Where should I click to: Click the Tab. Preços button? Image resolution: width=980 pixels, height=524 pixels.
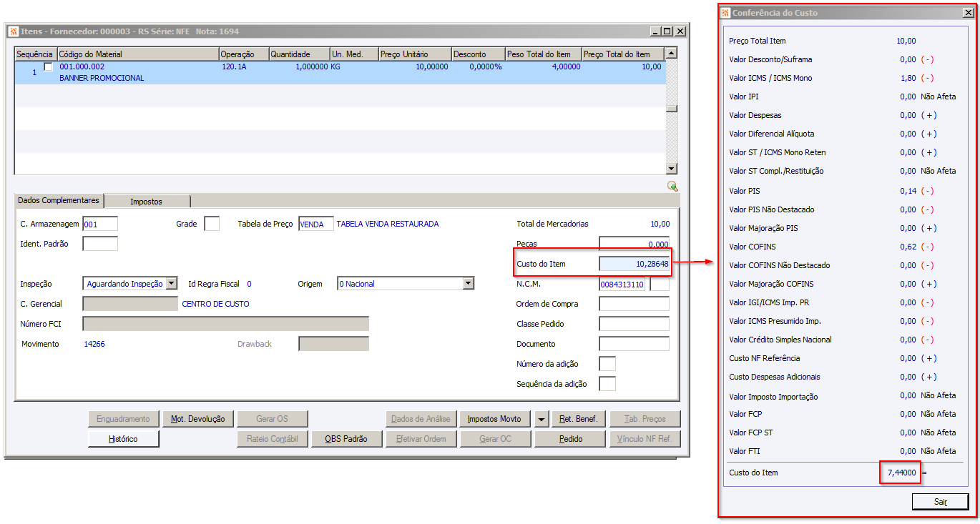click(x=645, y=419)
